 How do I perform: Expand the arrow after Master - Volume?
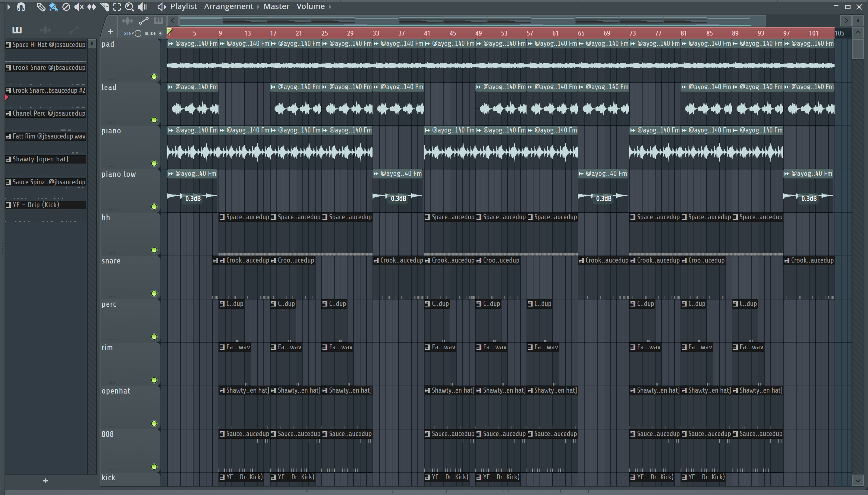[x=330, y=6]
